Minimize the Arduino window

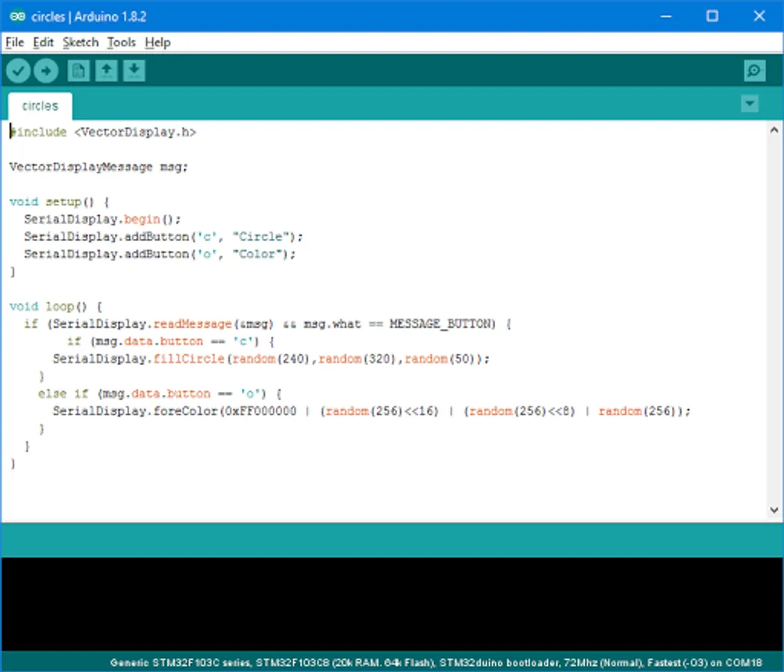tap(666, 16)
